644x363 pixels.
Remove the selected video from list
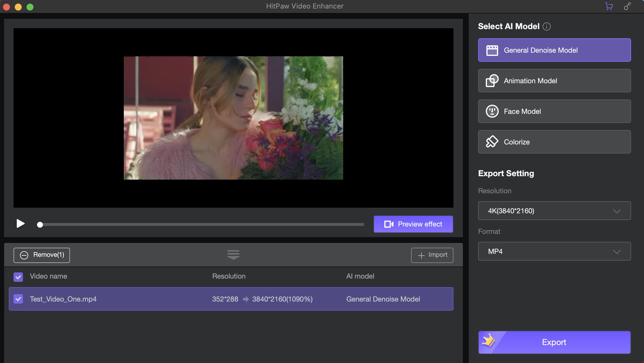pos(42,255)
